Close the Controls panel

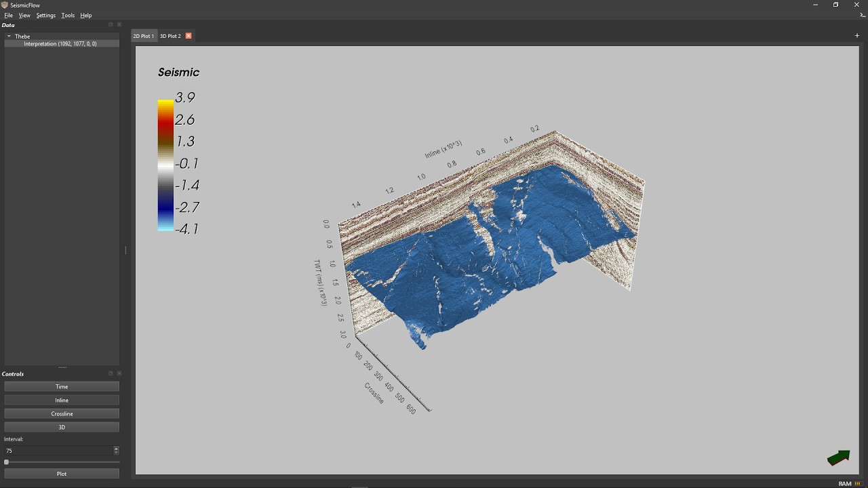click(119, 373)
